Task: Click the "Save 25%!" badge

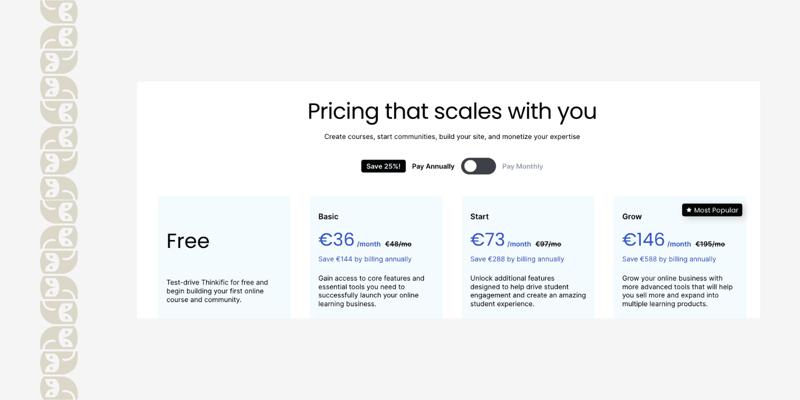Action: (383, 166)
